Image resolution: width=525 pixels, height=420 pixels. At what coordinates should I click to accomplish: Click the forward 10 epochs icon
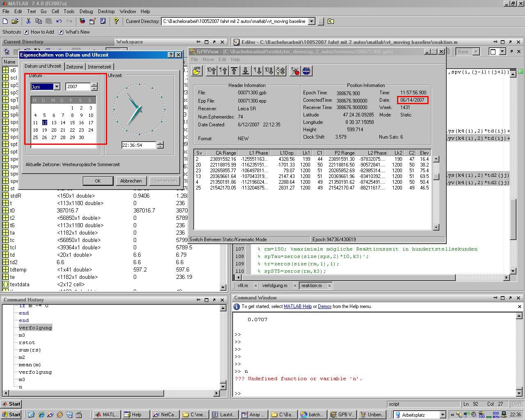click(269, 71)
